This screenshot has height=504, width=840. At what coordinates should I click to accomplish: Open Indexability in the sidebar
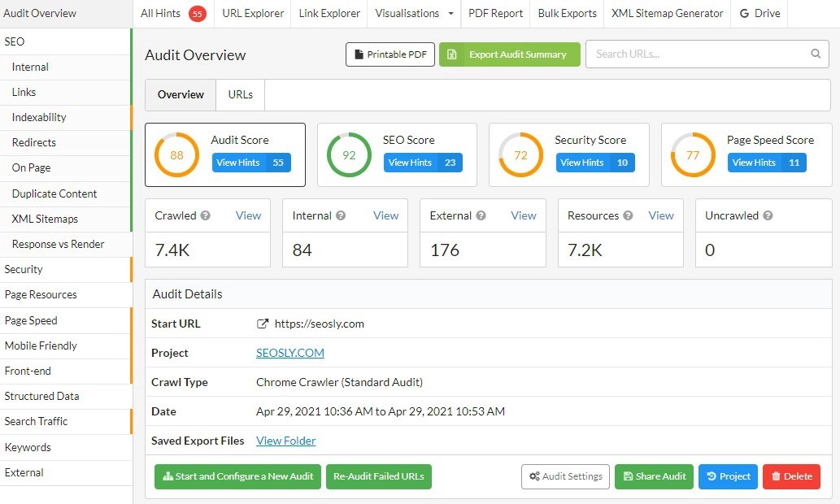(65, 117)
